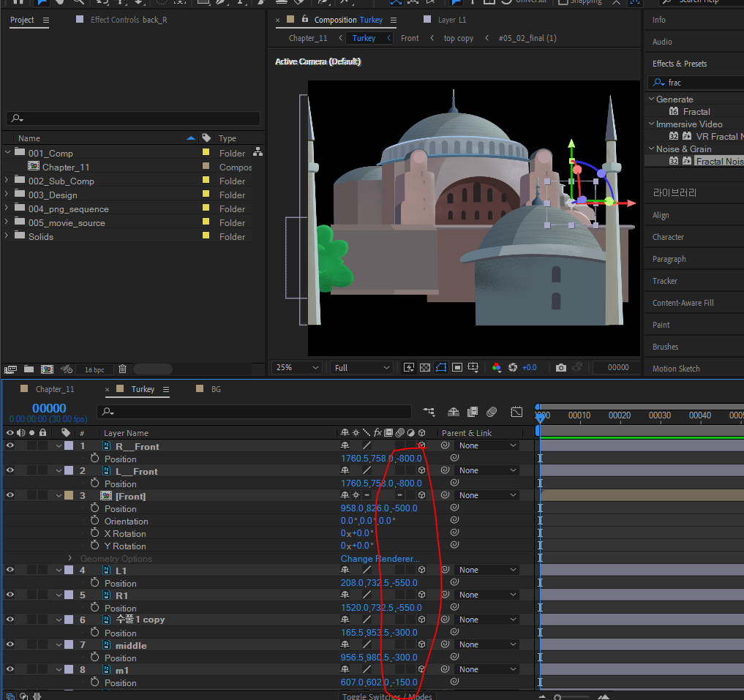Navigate to Chapter_11 in comp breadcrumb
The image size is (744, 700).
pos(308,38)
